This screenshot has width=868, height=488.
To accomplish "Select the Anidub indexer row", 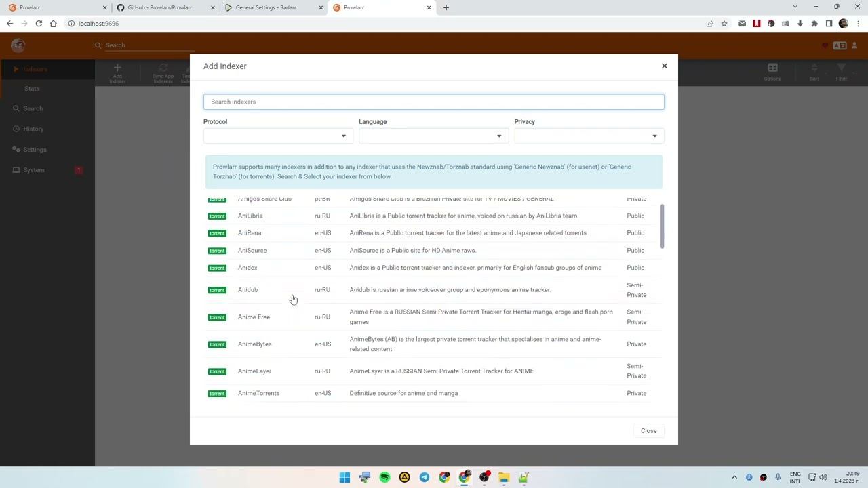I will pos(433,290).
